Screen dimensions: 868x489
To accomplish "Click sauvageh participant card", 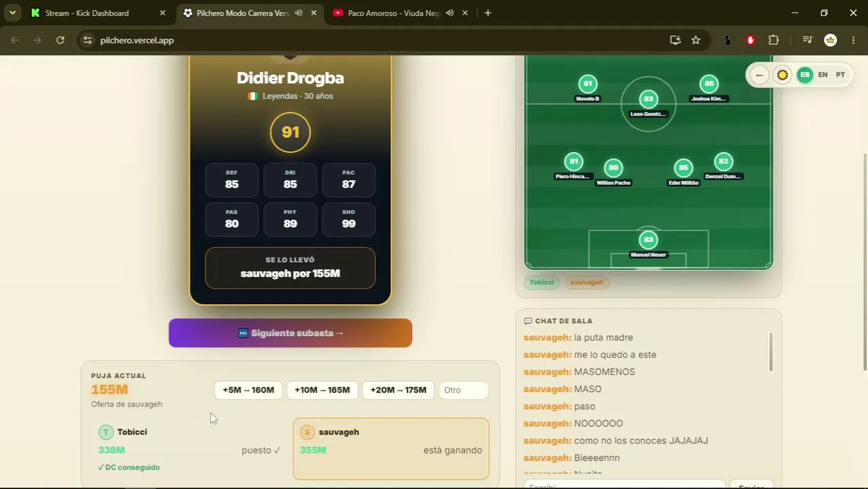I will click(391, 448).
